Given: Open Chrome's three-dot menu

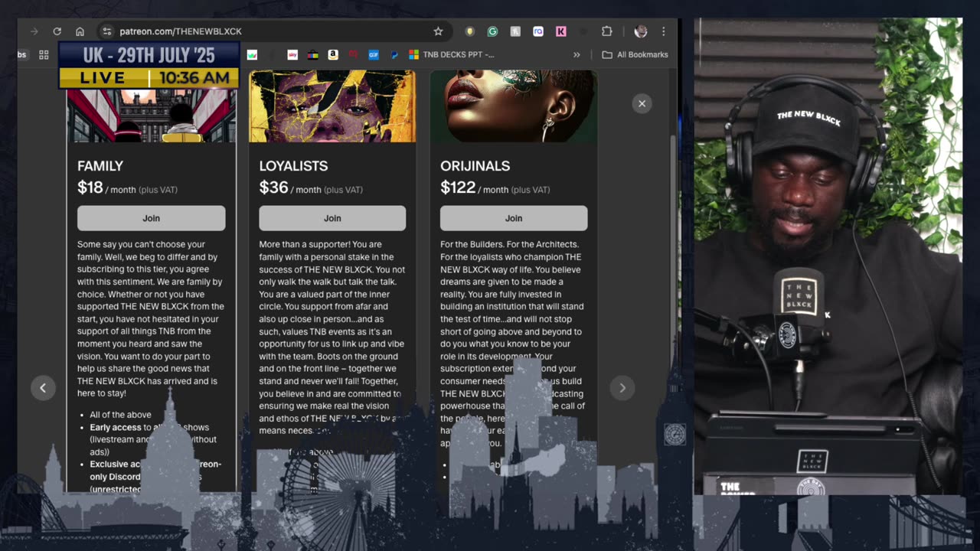Looking at the screenshot, I should coord(663,31).
